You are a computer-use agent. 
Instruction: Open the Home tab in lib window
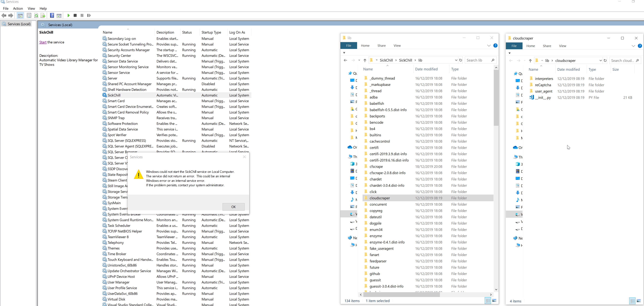(x=365, y=45)
